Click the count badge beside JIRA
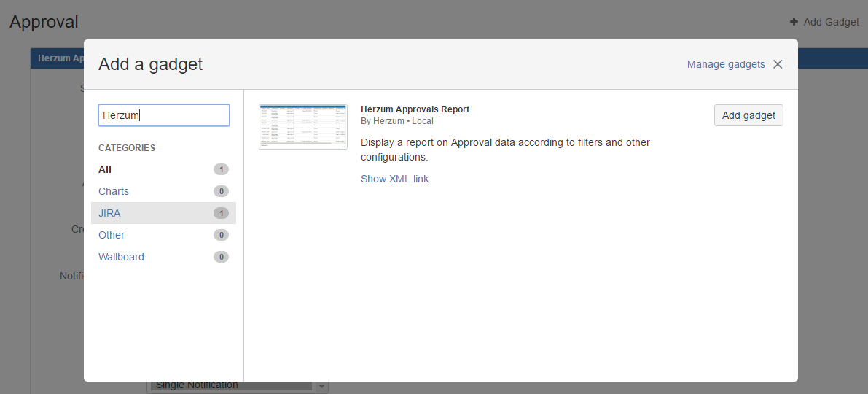 click(221, 213)
